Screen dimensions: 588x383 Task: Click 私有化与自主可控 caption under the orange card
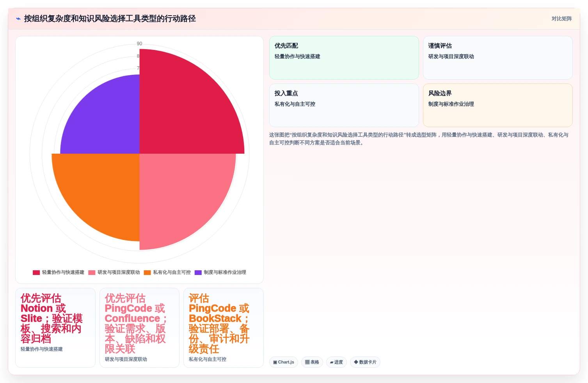208,360
